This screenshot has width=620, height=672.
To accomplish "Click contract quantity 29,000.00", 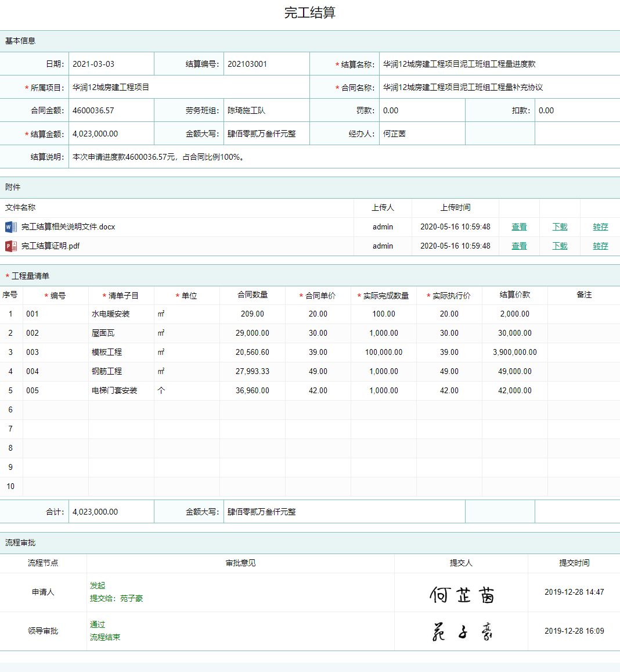I will tap(253, 333).
